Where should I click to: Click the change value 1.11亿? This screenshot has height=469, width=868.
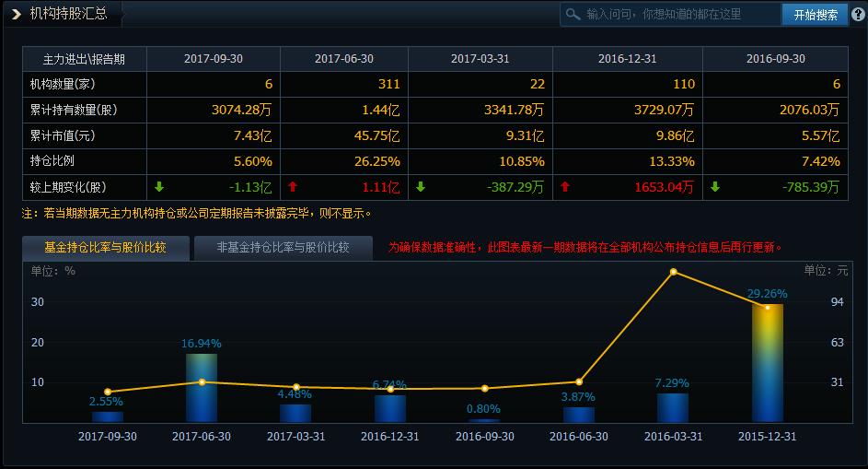[381, 187]
